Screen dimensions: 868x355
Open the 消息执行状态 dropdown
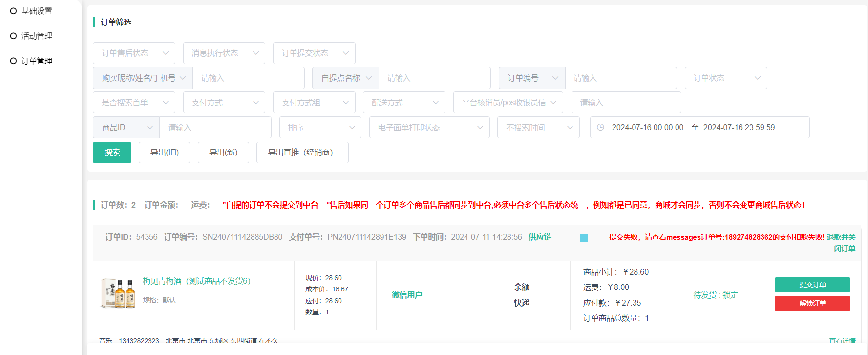point(224,53)
